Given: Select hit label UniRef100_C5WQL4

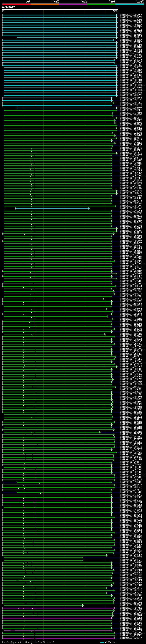Looking at the screenshot, I should 131,618.
